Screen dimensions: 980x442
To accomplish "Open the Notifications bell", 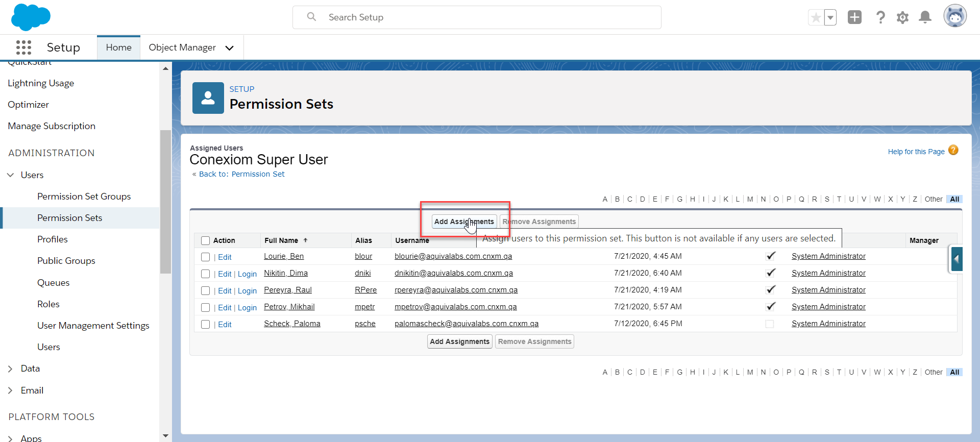I will click(925, 17).
